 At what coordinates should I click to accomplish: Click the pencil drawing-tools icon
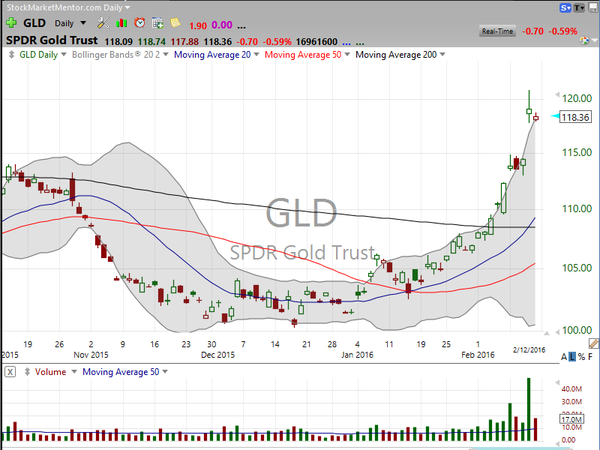594,343
